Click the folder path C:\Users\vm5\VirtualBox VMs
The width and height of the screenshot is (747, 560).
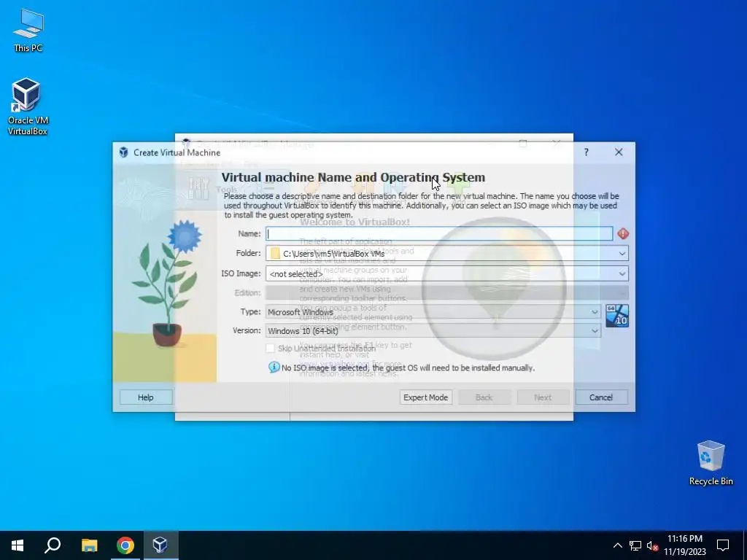(x=333, y=254)
